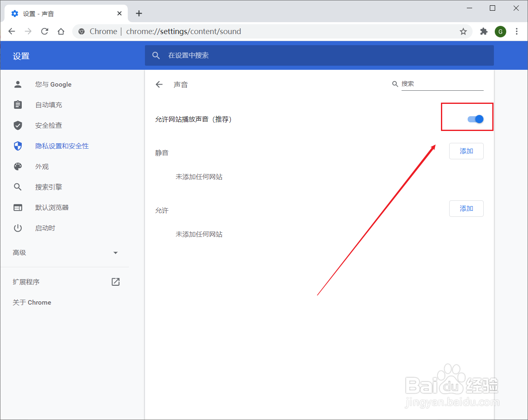The image size is (528, 420).
Task: Click the '您与 Google' person icon
Action: [x=18, y=84]
